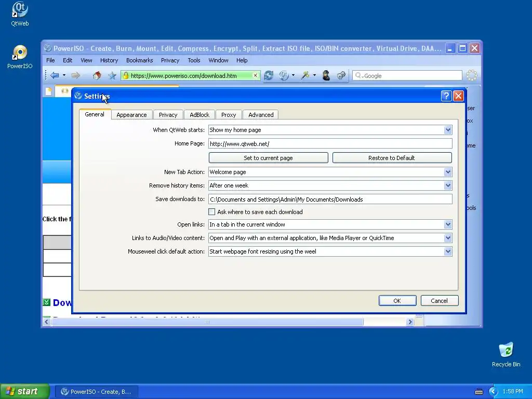This screenshot has width=532, height=399.
Task: Click Cancel in the Settings dialog
Action: point(440,301)
